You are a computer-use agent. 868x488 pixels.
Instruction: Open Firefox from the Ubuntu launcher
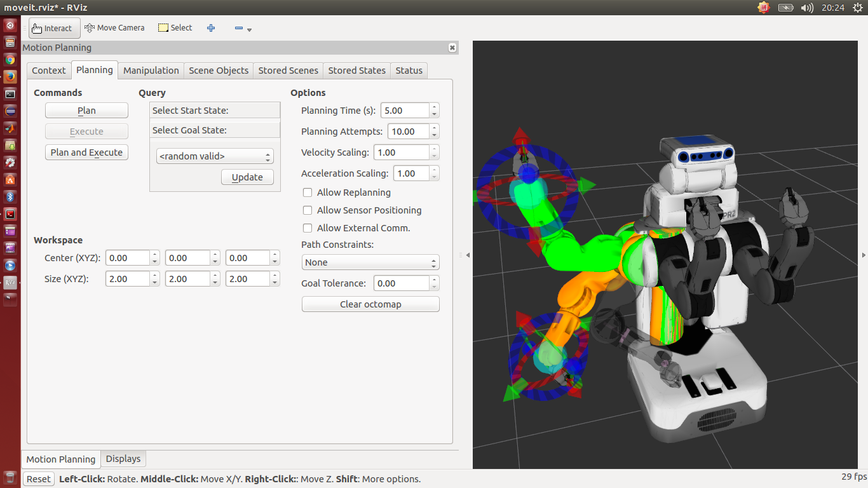[x=10, y=77]
